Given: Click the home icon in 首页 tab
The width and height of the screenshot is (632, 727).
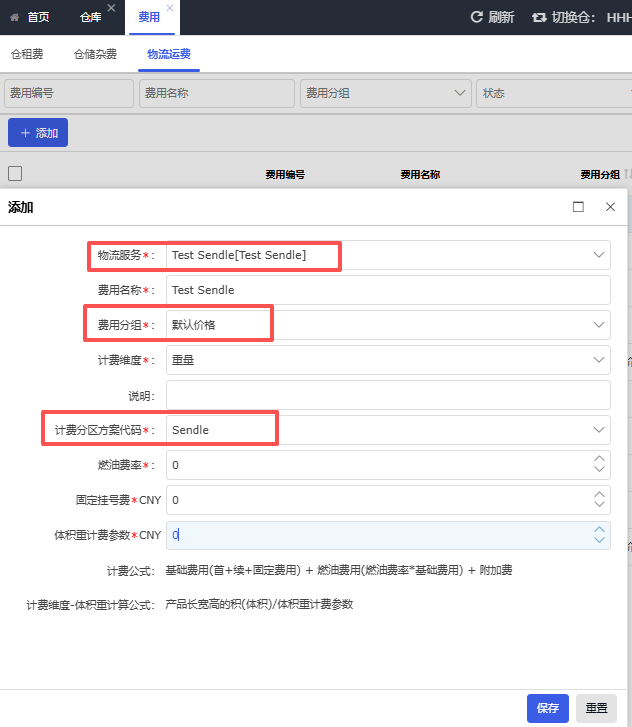Looking at the screenshot, I should pyautogui.click(x=14, y=17).
